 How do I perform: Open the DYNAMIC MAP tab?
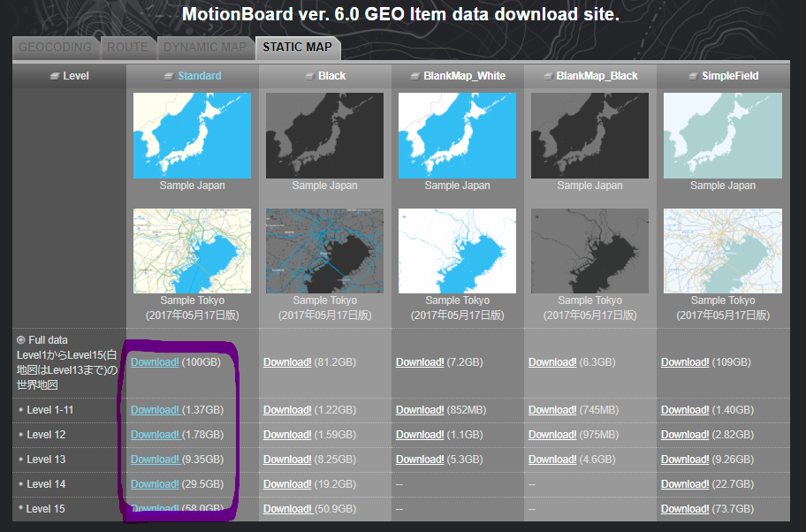[204, 48]
